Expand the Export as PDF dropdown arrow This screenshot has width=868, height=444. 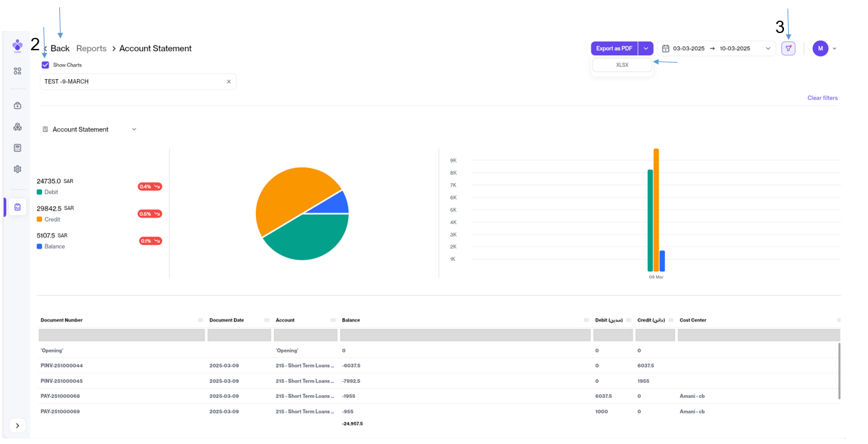646,49
